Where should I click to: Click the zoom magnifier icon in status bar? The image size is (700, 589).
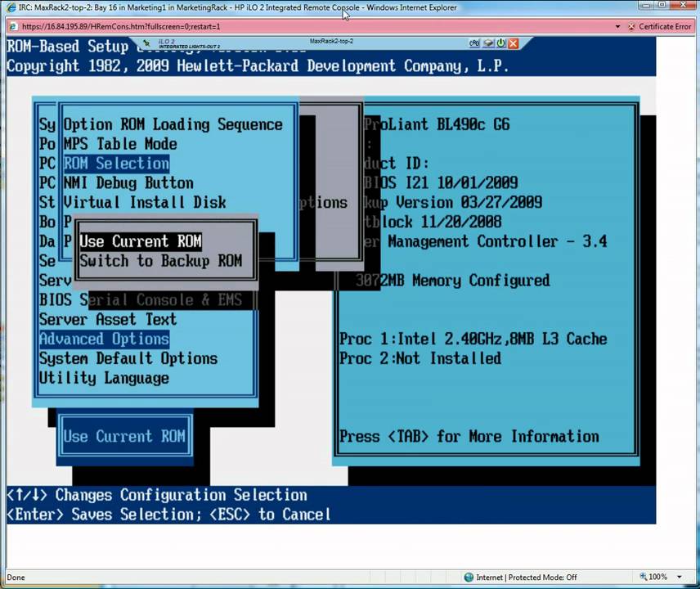[643, 577]
